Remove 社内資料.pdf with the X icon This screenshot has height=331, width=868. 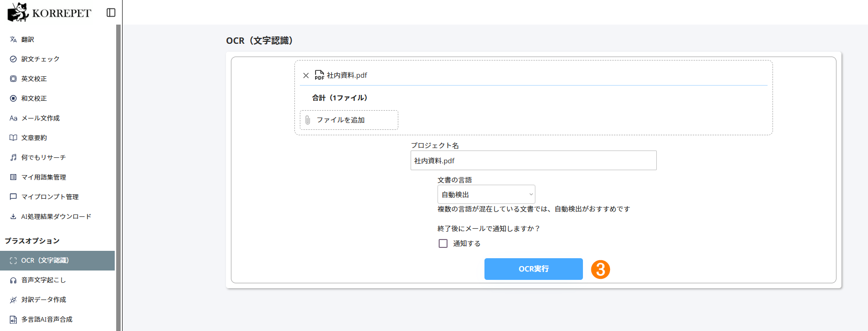pos(306,75)
